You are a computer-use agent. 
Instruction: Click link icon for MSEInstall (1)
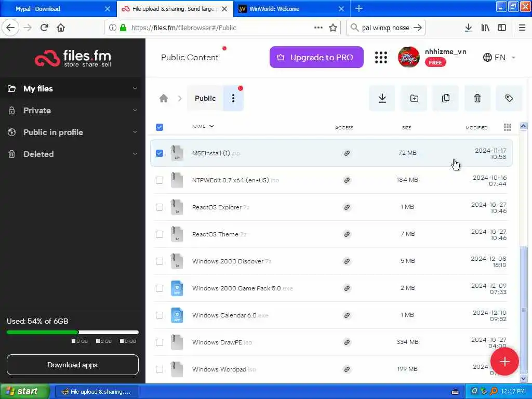(x=347, y=153)
